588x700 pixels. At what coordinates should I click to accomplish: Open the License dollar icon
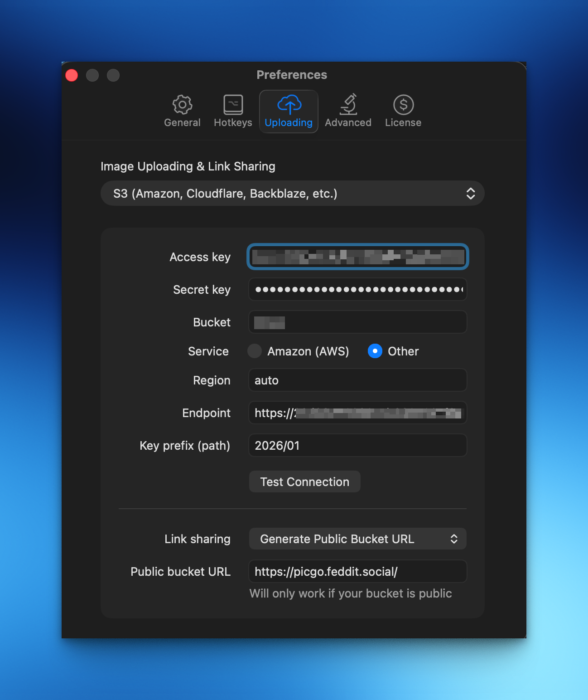tap(403, 105)
